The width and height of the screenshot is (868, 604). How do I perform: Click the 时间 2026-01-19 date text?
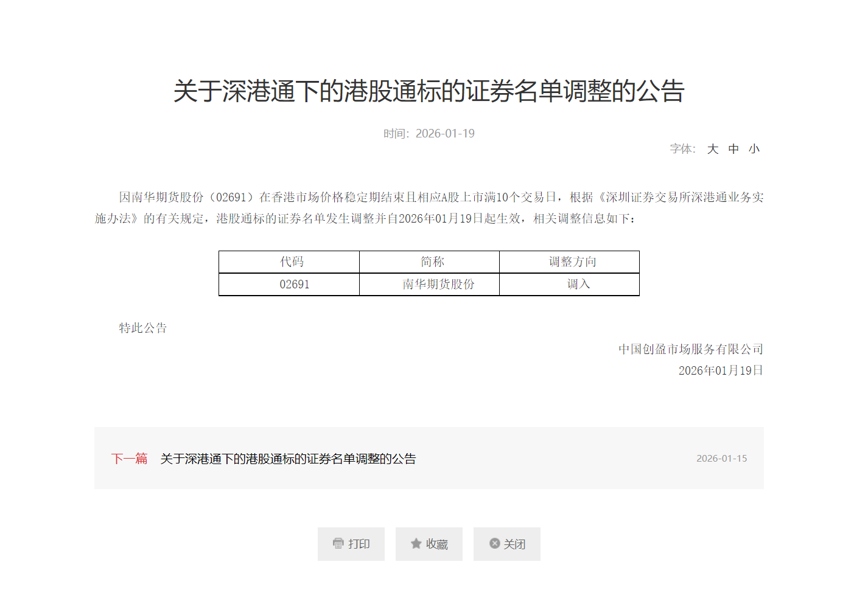430,133
